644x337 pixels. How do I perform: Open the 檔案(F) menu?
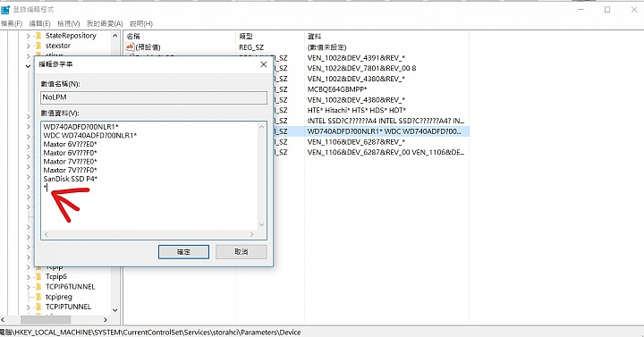pos(11,24)
